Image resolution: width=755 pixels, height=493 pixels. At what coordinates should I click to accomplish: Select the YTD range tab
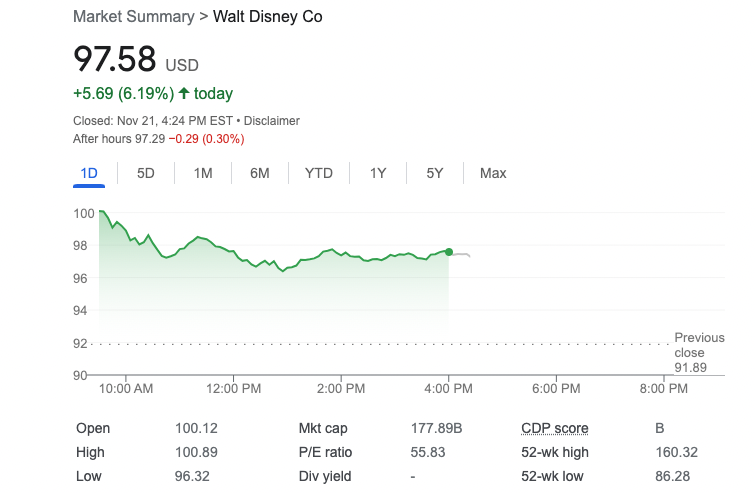pyautogui.click(x=318, y=173)
